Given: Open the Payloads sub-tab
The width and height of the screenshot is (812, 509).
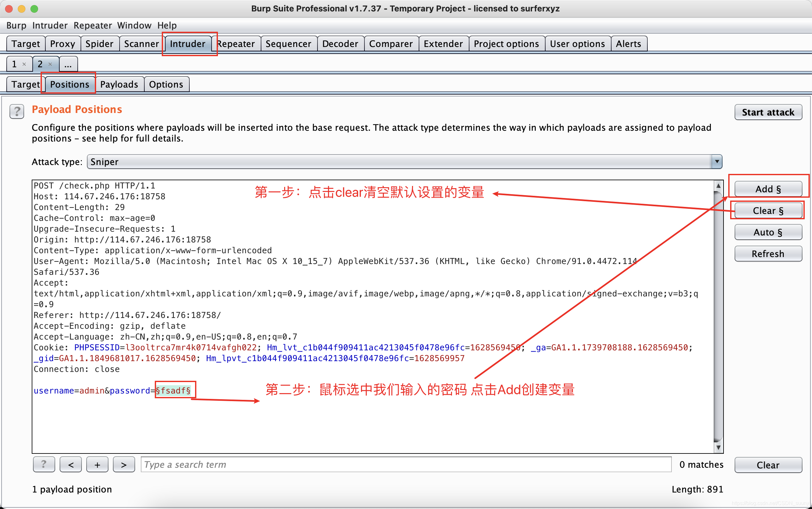Looking at the screenshot, I should coord(119,84).
